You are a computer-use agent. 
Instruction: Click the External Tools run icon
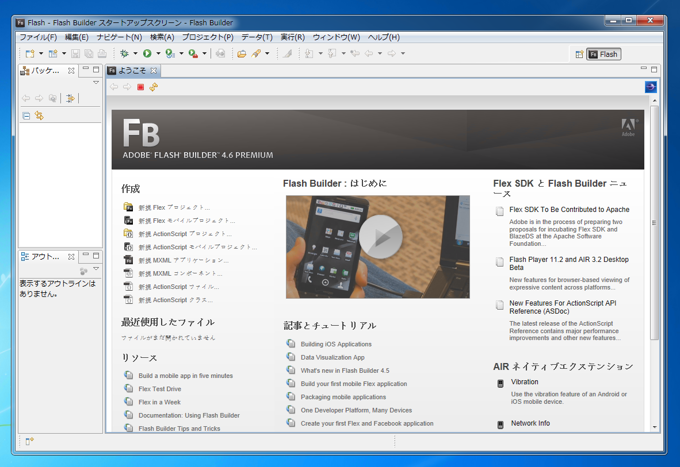tap(193, 53)
